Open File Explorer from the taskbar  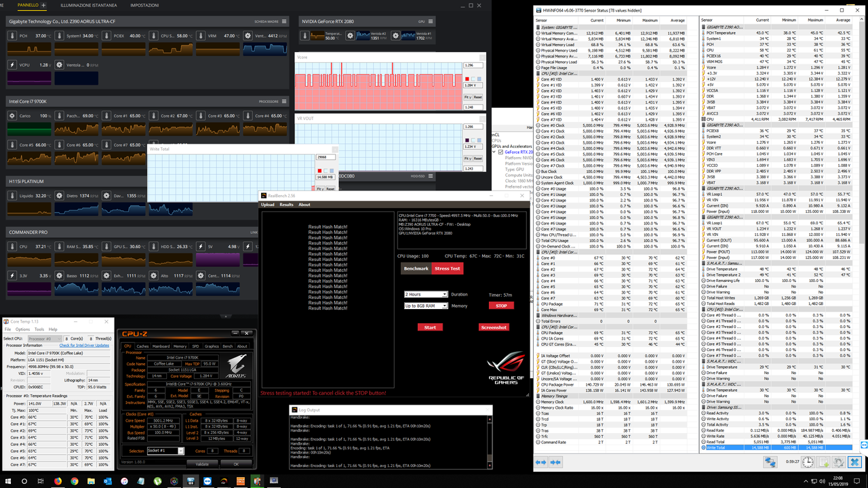click(91, 481)
